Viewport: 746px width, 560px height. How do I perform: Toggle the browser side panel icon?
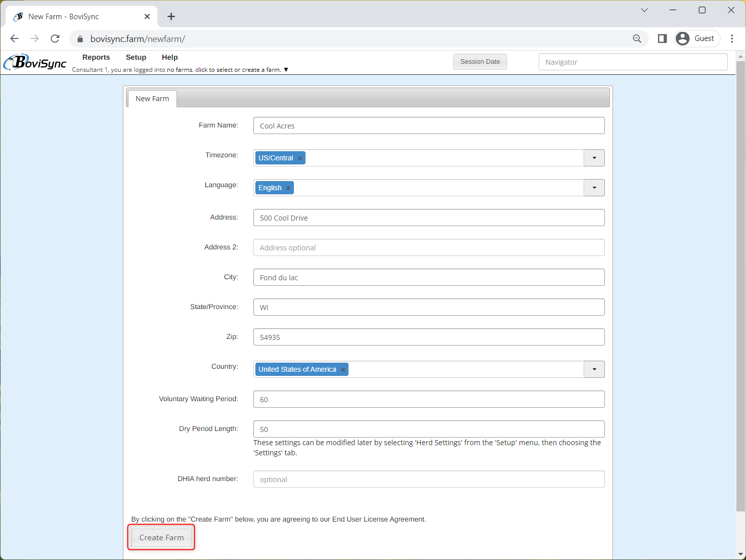[662, 38]
